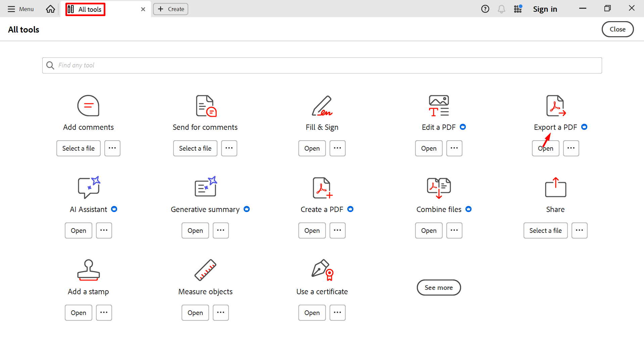Screen dimensions: 644x362
Task: Open more options for Generative summary
Action: point(221,230)
